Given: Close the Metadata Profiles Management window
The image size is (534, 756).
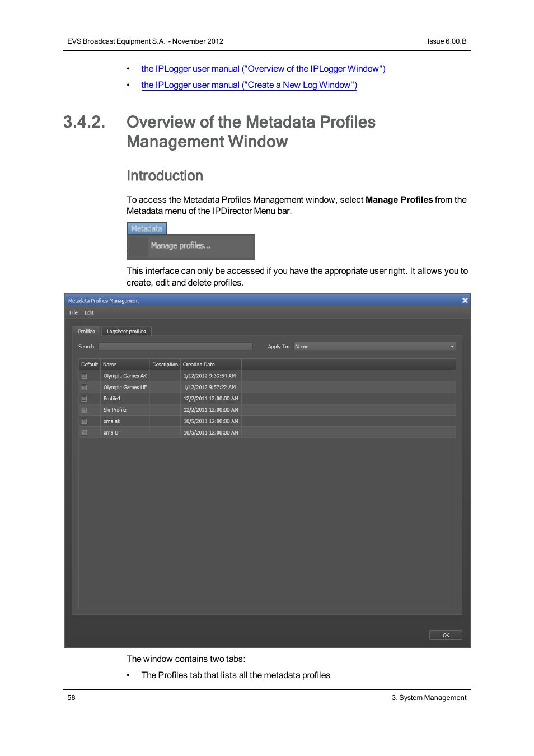Looking at the screenshot, I should tap(465, 301).
